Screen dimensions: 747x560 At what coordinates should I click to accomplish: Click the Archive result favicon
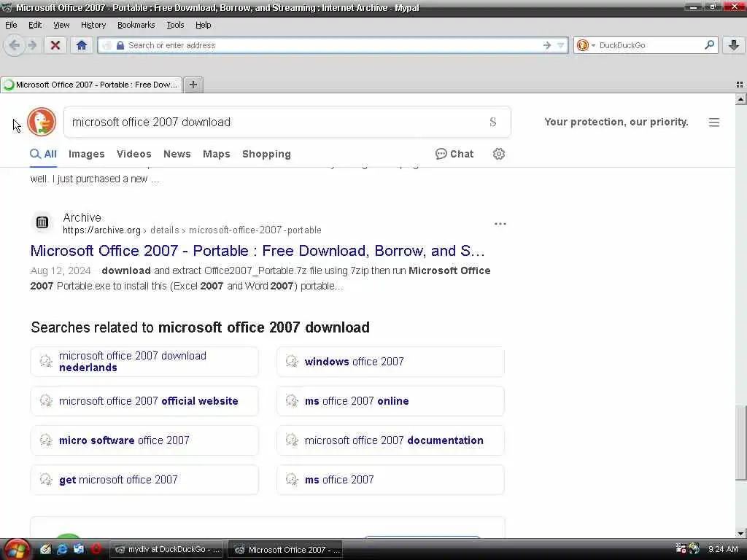pyautogui.click(x=42, y=222)
